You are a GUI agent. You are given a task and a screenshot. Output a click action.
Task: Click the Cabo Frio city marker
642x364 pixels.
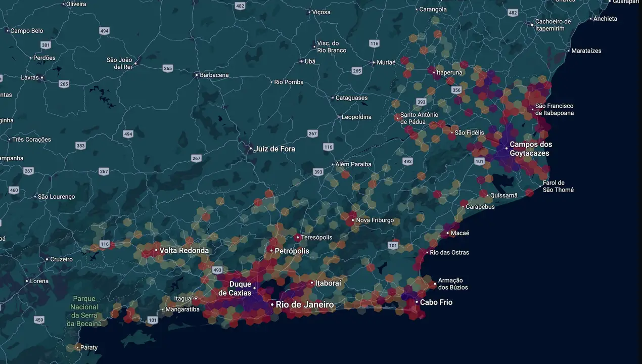click(417, 302)
